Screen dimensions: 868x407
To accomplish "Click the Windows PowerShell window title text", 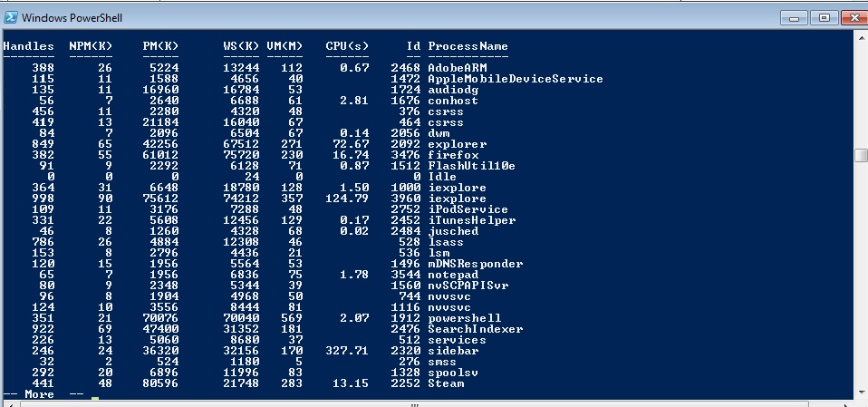I will pos(72,18).
